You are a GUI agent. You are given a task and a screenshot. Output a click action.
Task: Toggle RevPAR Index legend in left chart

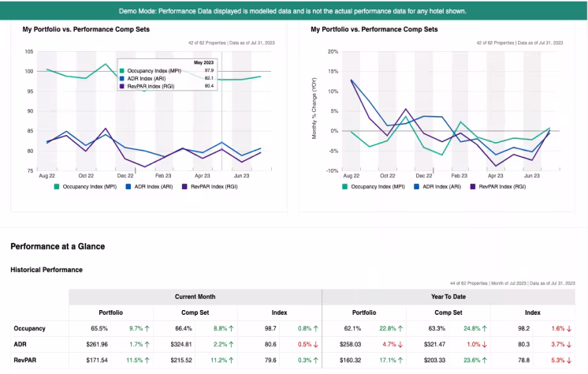click(210, 187)
